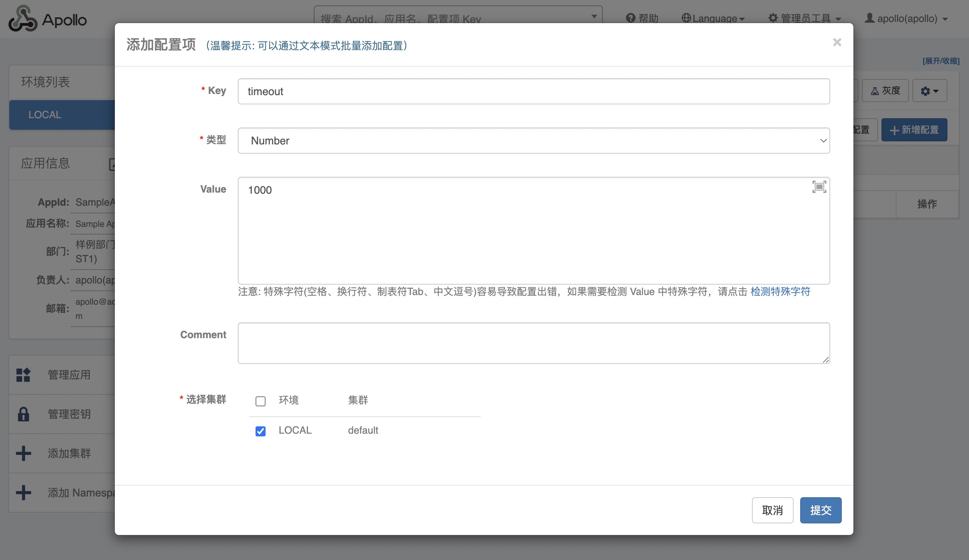Uncheck the LOCAL default cluster checkbox
This screenshot has height=560, width=969.
coord(261,431)
